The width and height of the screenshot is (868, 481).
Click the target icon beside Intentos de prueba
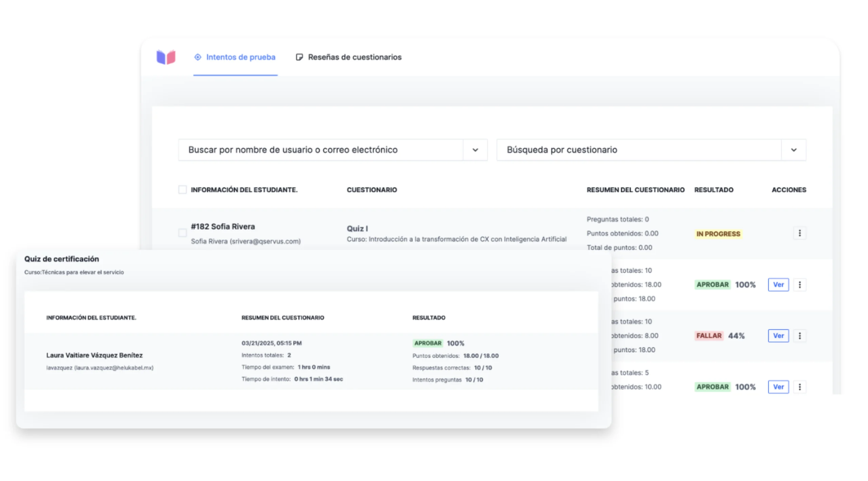point(197,57)
